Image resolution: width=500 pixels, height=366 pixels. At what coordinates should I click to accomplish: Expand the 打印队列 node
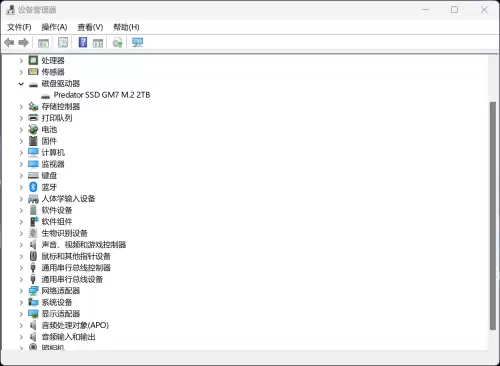point(21,118)
